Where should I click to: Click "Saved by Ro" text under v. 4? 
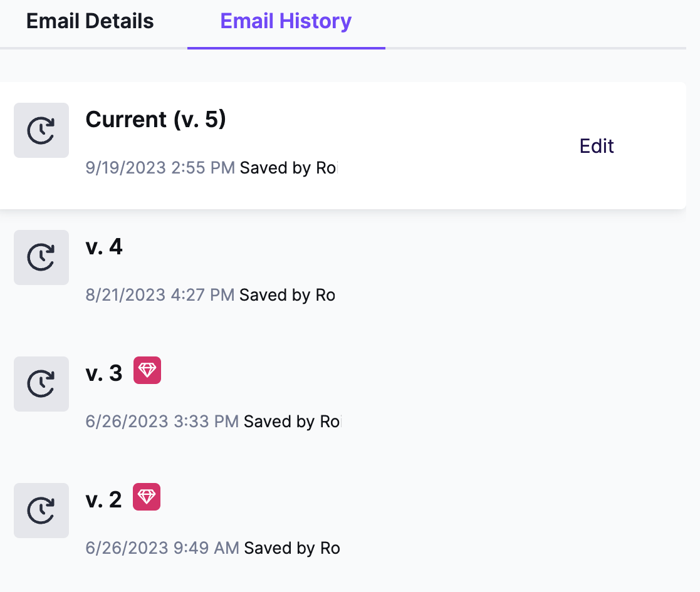tap(288, 295)
